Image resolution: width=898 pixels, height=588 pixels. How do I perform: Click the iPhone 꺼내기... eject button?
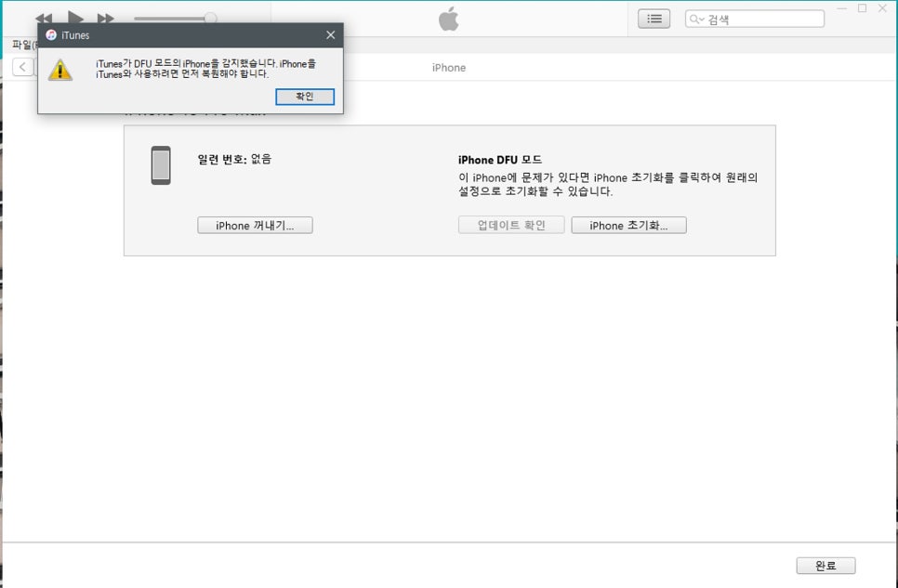click(255, 225)
